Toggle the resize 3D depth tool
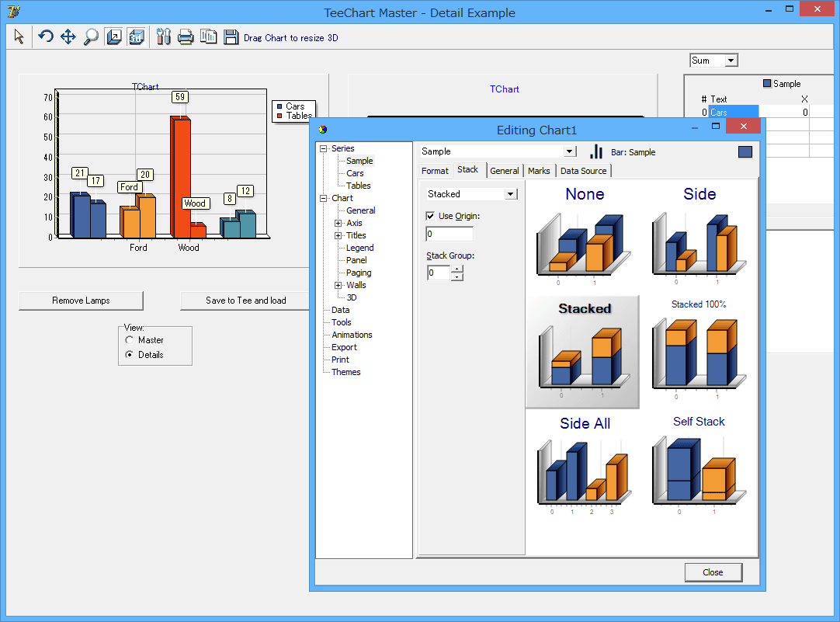The height and width of the screenshot is (622, 840). click(114, 37)
